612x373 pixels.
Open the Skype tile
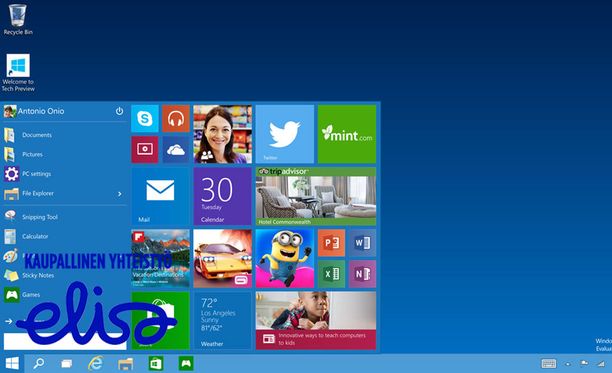pos(145,119)
